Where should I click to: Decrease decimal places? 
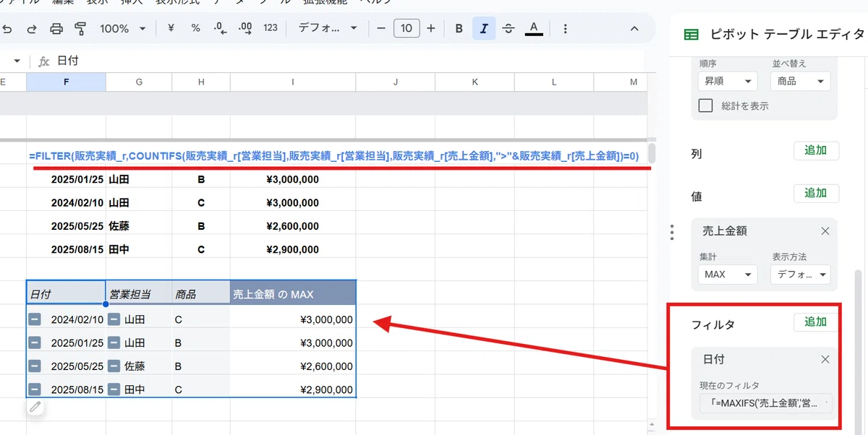(x=221, y=28)
